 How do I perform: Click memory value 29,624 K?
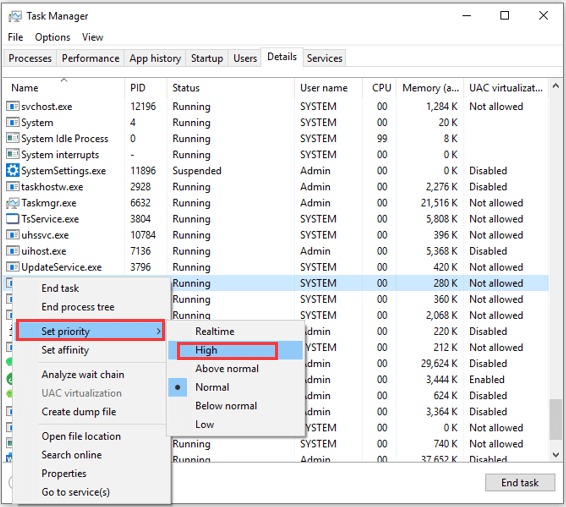[x=439, y=363]
